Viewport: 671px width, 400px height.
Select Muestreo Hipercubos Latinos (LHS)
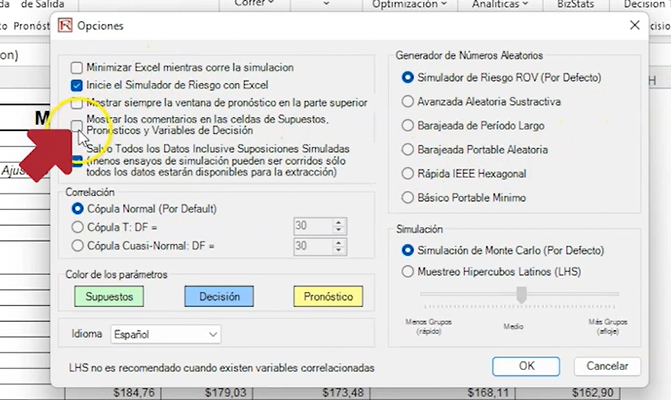(407, 272)
